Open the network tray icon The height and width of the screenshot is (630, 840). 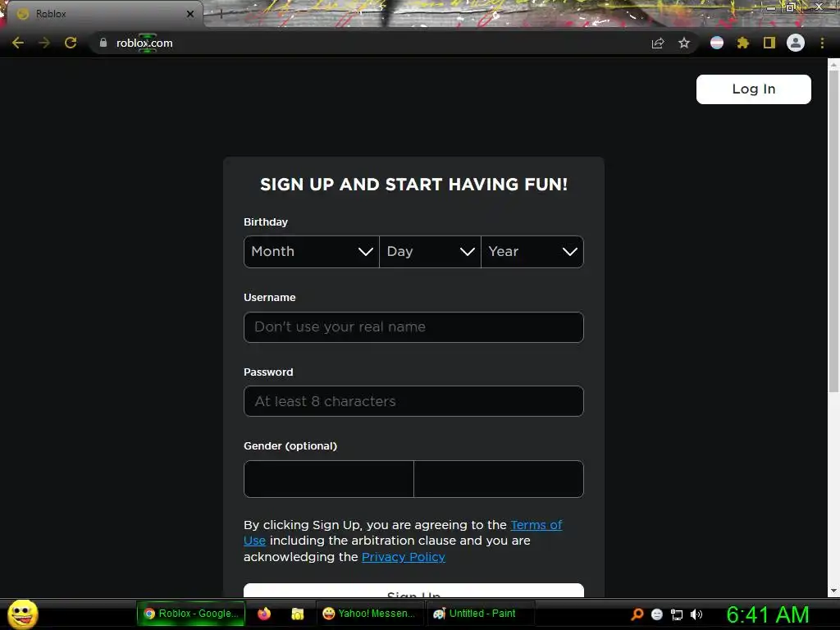pyautogui.click(x=677, y=614)
